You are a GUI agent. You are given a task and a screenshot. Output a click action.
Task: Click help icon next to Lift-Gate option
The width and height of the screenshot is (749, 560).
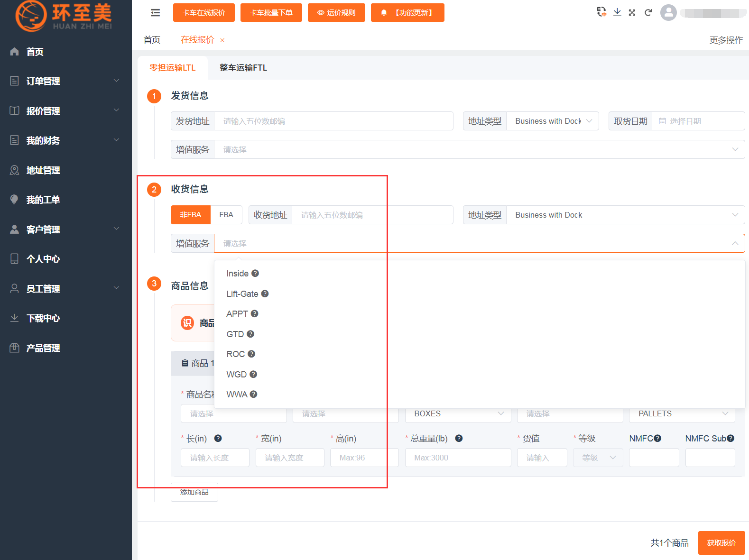265,294
